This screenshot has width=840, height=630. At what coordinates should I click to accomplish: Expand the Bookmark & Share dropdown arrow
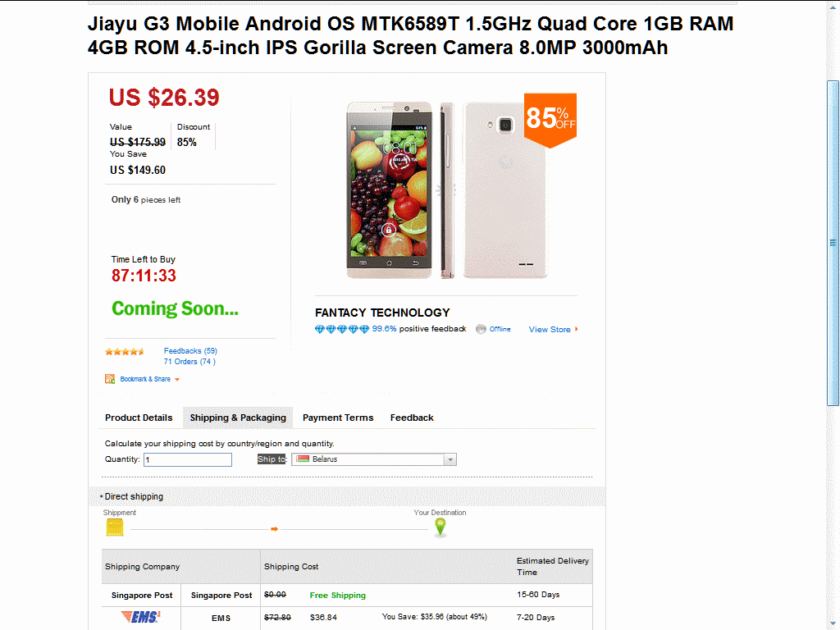(x=177, y=379)
